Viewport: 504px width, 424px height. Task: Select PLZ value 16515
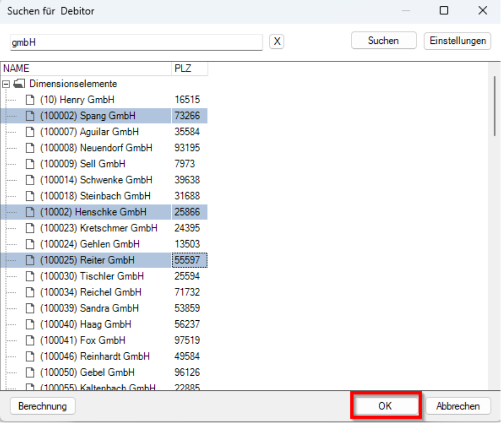click(187, 100)
